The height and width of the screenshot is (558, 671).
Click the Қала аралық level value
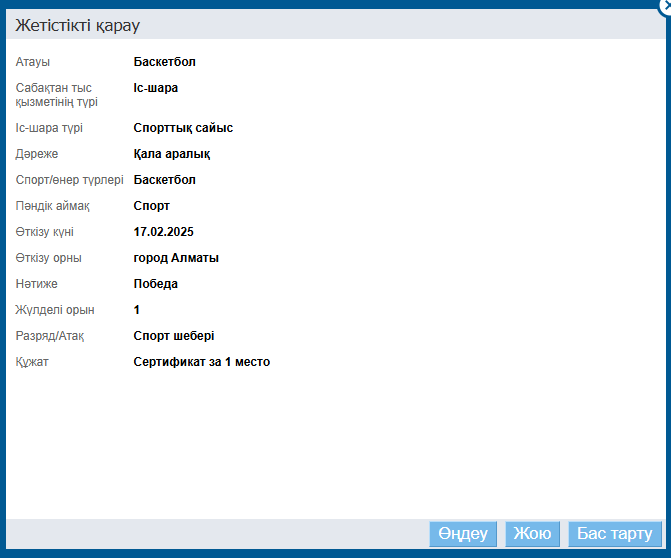(x=172, y=154)
